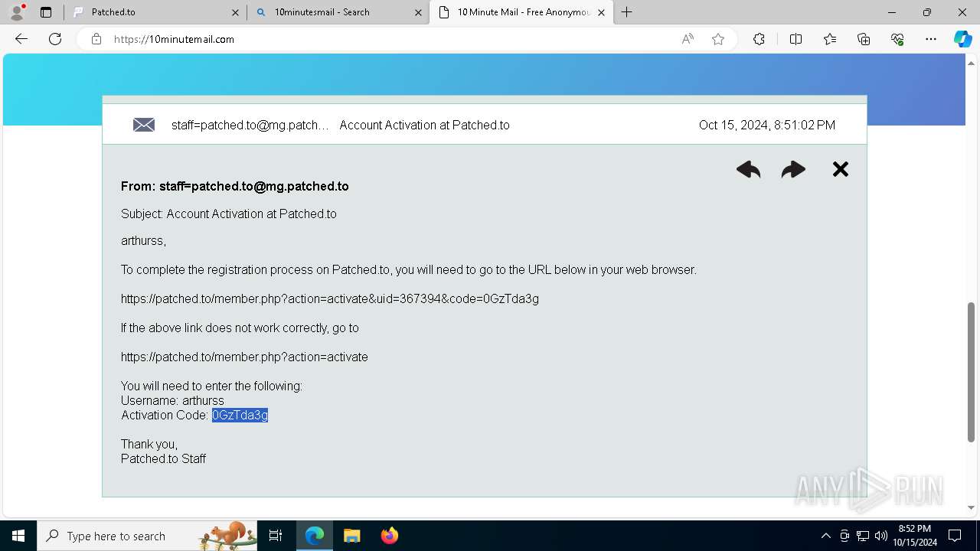The height and width of the screenshot is (551, 980).
Task: Open browser Collections
Action: [864, 39]
